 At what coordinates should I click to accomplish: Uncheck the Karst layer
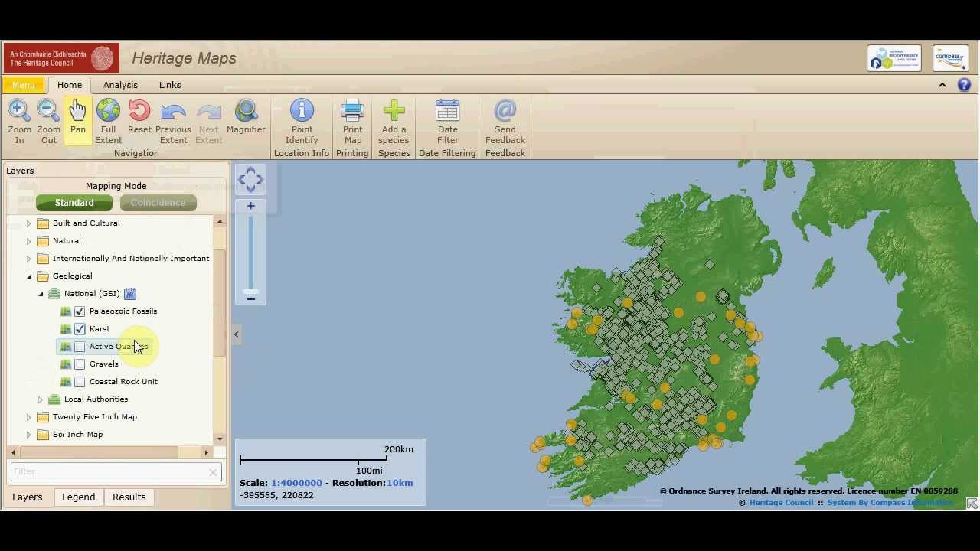(80, 329)
